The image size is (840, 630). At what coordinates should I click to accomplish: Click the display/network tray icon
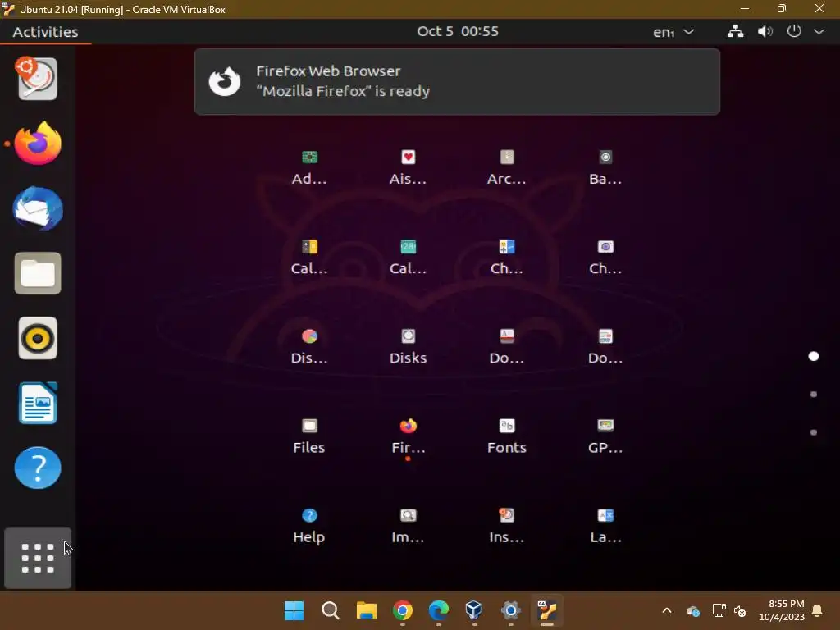(x=719, y=610)
